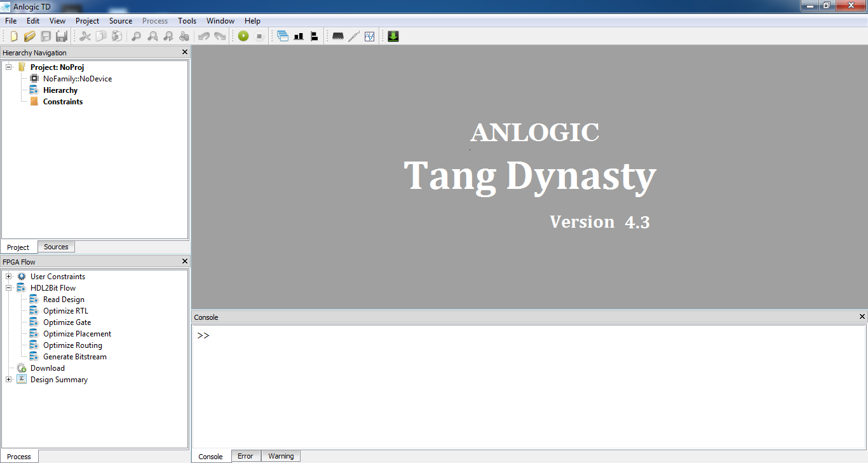This screenshot has height=463, width=868.
Task: Close the FPGA Flow panel
Action: [x=185, y=261]
